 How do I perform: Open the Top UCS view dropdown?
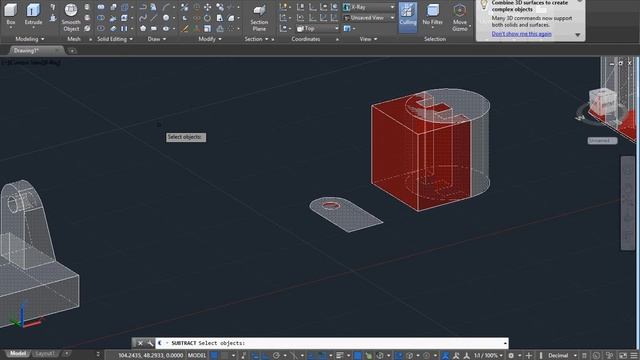coord(318,29)
